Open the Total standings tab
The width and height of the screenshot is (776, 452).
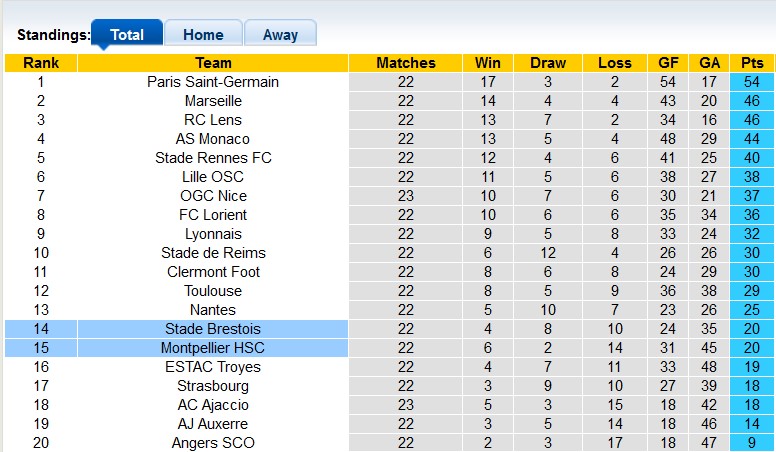pyautogui.click(x=127, y=34)
